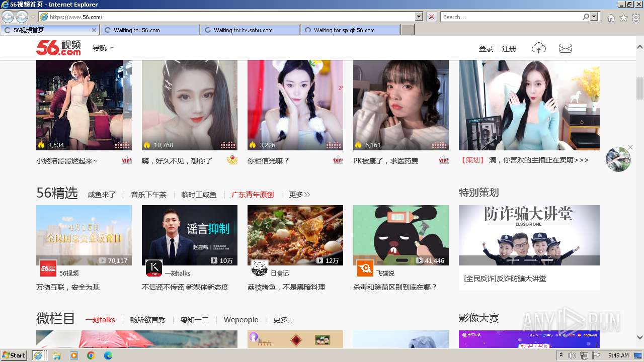Open [全民反诈]反诈防骗大讲堂 link

(x=505, y=279)
